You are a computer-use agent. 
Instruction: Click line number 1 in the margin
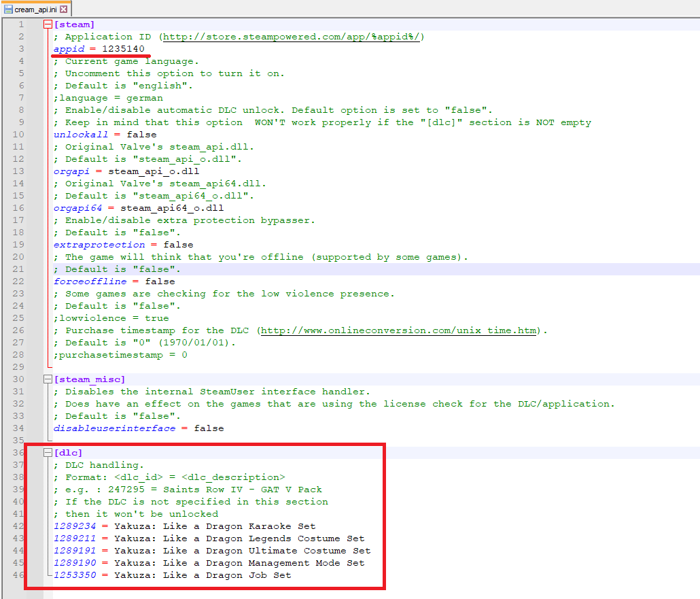point(21,24)
